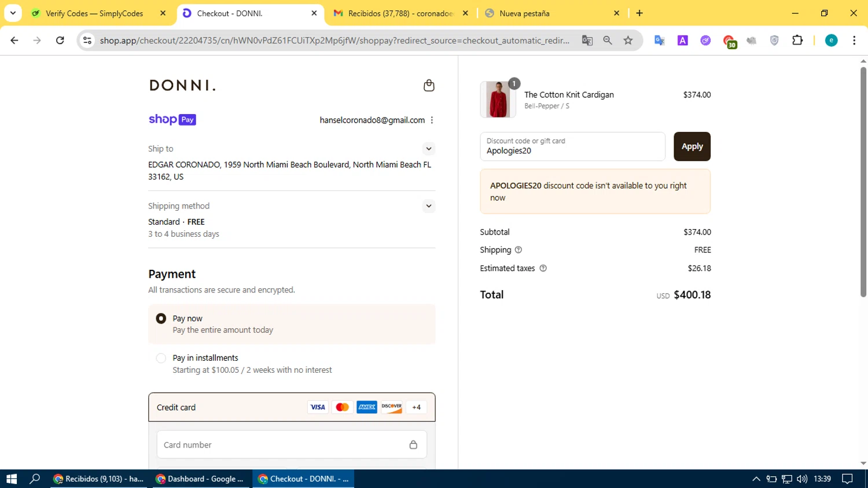
Task: Click the Discount code or gift card field
Action: pyautogui.click(x=572, y=146)
